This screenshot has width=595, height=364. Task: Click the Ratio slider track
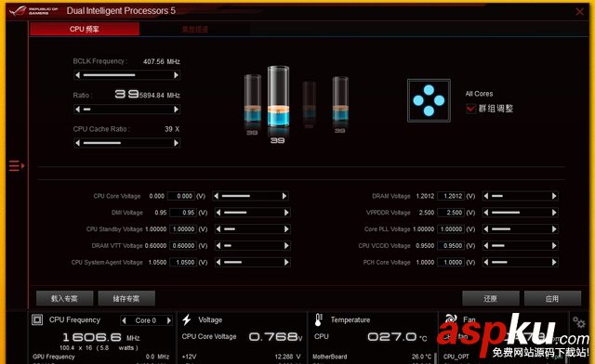click(127, 110)
